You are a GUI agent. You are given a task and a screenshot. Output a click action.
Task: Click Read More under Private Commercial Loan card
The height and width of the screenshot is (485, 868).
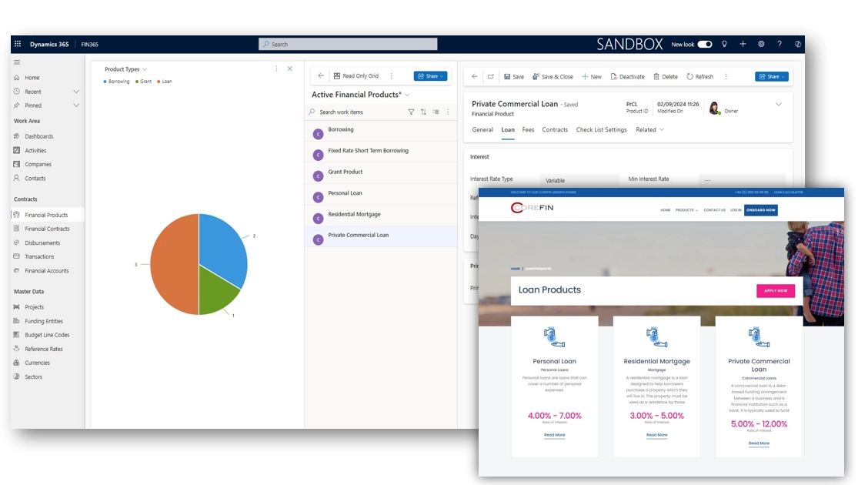pyautogui.click(x=759, y=443)
